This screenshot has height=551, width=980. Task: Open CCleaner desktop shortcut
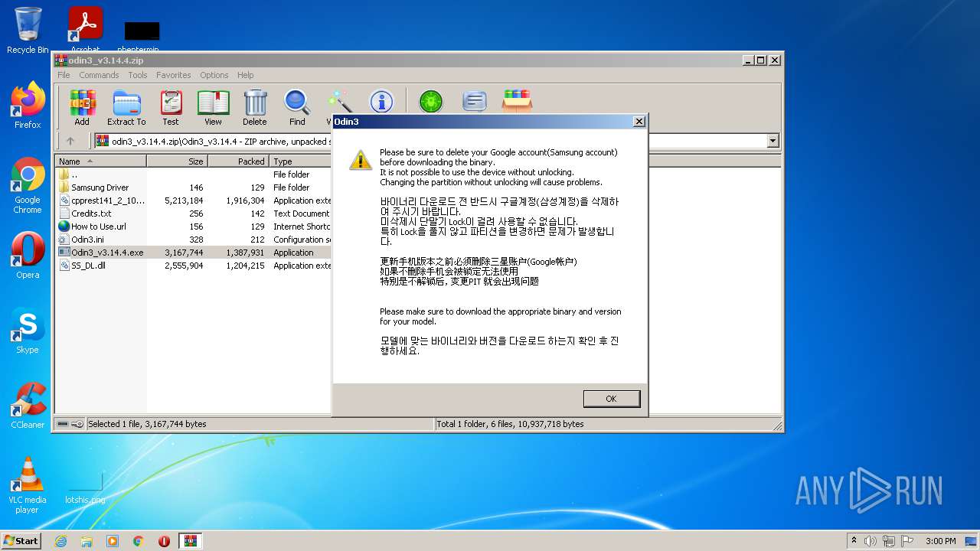(28, 406)
